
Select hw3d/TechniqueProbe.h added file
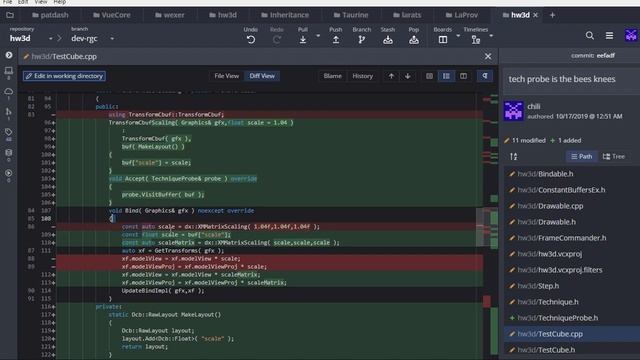coord(571,318)
